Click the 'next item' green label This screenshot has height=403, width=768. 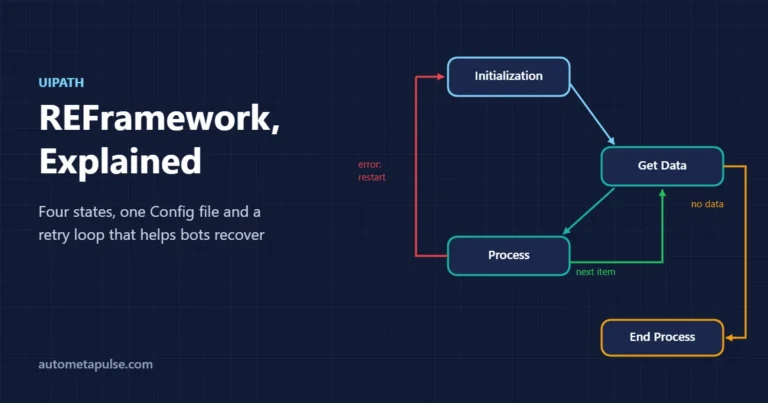[595, 272]
